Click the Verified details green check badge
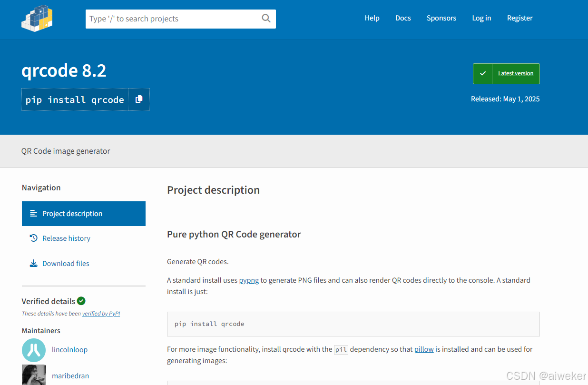The height and width of the screenshot is (385, 588). pos(81,301)
